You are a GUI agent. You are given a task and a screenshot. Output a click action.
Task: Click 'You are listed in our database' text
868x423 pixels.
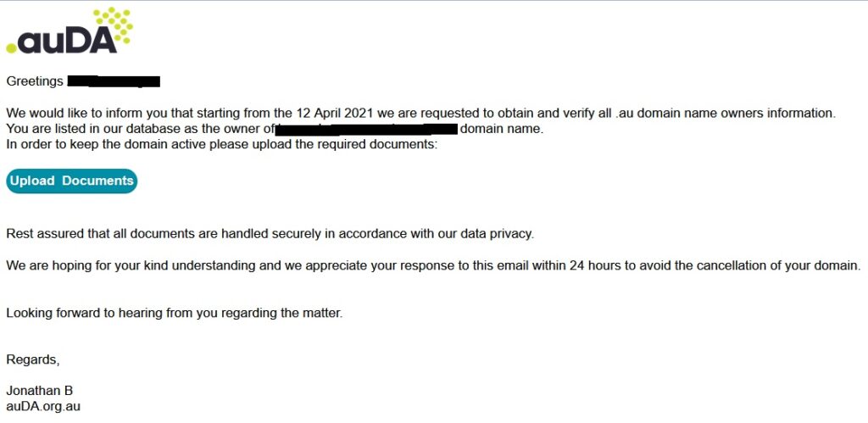(x=93, y=130)
